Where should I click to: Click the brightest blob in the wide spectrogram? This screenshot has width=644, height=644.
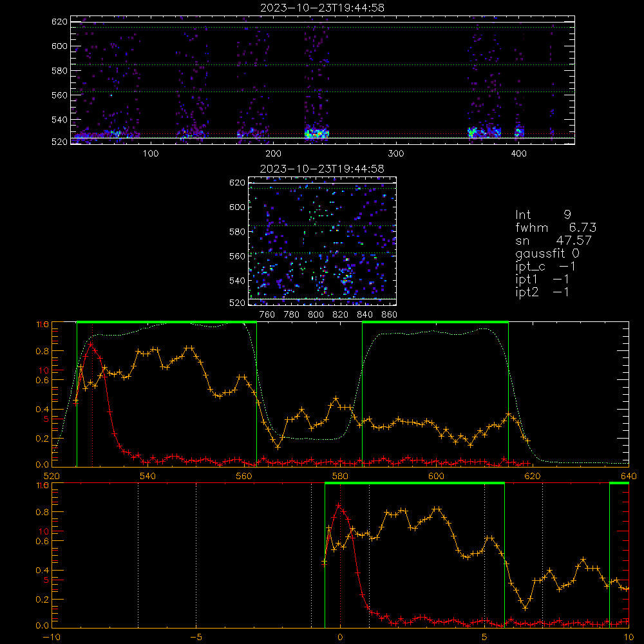tap(316, 133)
